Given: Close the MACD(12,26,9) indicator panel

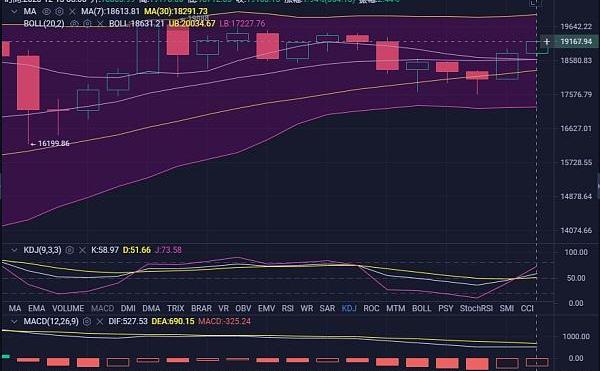Looking at the screenshot, I should click(99, 321).
